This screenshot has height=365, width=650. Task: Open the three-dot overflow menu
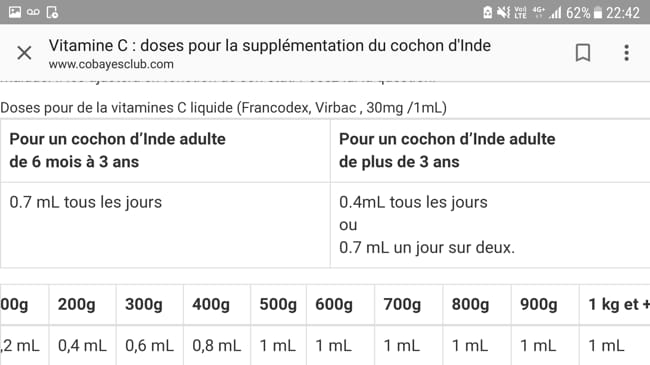point(626,53)
